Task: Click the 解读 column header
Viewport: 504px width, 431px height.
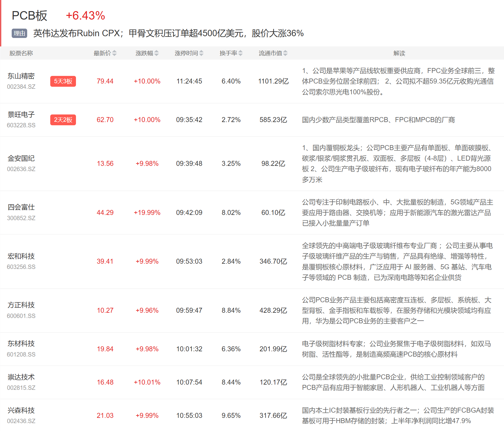Action: (399, 53)
